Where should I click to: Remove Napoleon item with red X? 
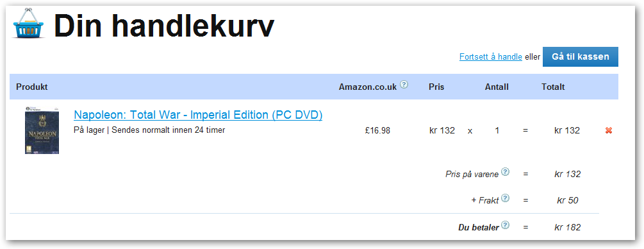(609, 130)
